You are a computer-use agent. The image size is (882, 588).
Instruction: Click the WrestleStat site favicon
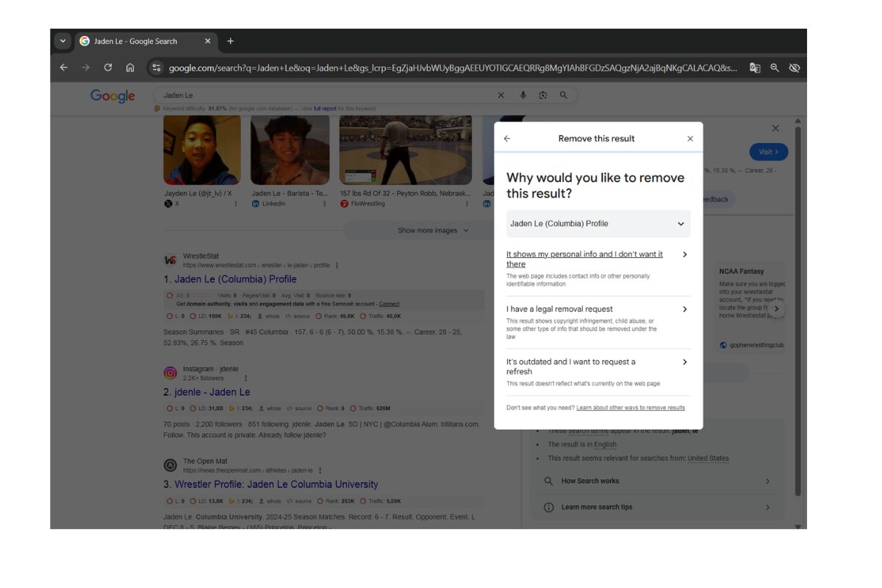pos(171,260)
